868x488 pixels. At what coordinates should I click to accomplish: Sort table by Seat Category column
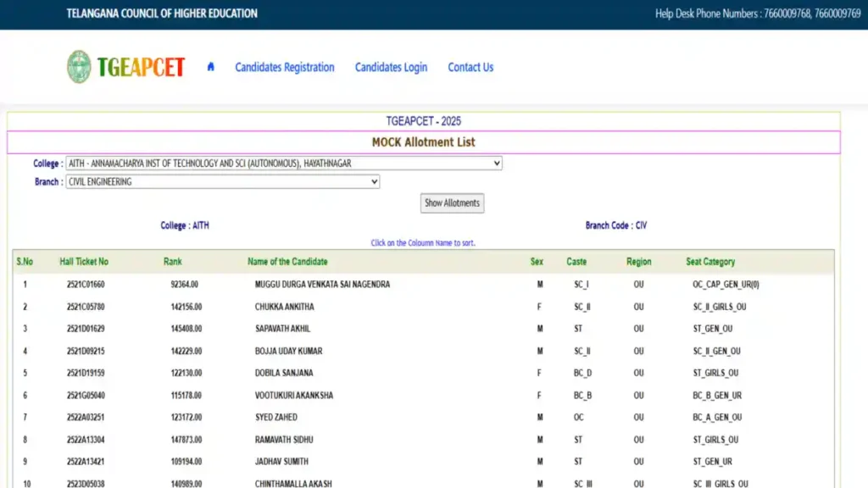[x=710, y=262]
